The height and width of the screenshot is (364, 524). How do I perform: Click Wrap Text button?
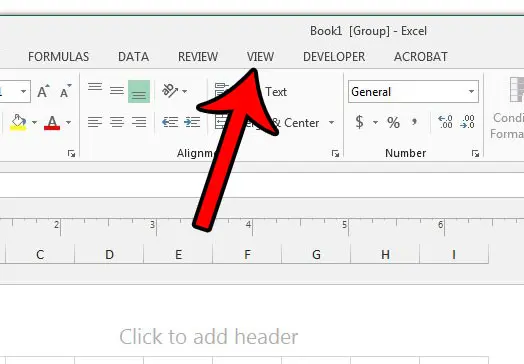coord(251,91)
